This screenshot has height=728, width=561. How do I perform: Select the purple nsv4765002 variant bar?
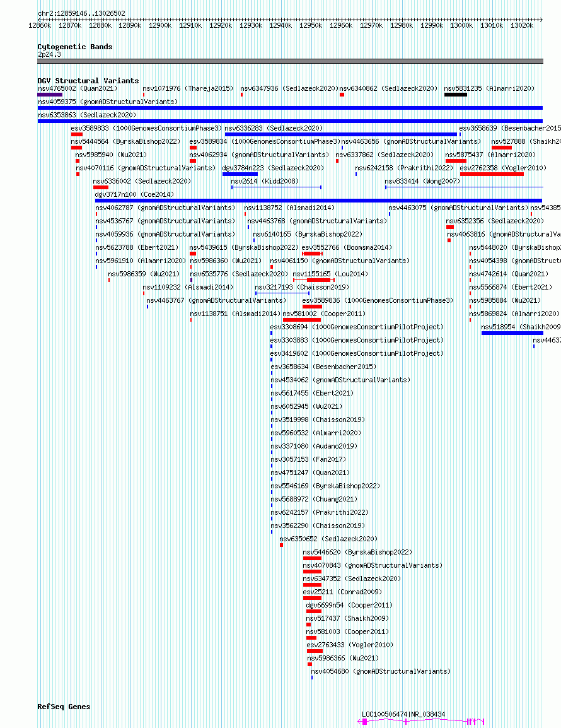pos(50,95)
